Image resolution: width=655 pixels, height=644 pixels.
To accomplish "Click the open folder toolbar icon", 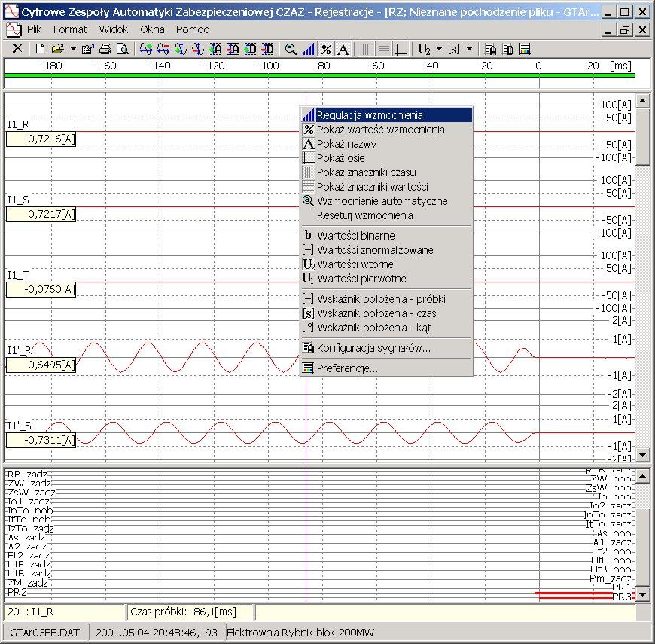I will [x=58, y=49].
